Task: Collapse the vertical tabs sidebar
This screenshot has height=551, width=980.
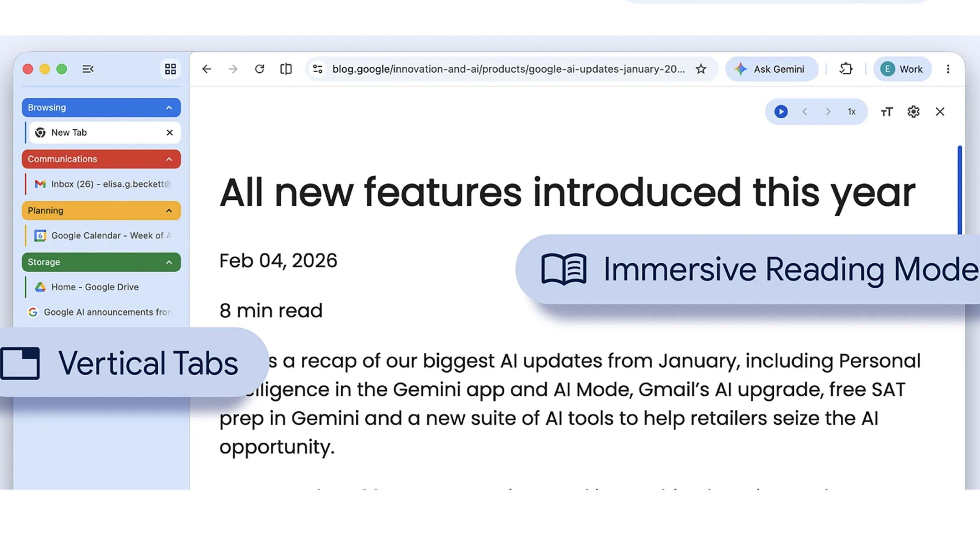Action: pos(88,69)
